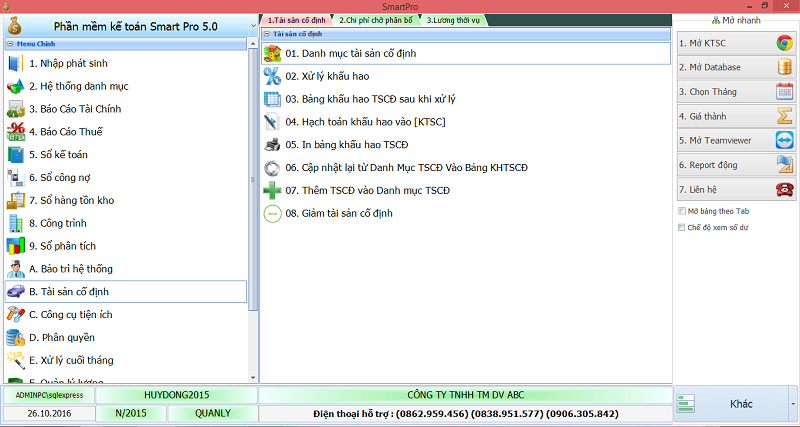Click the 4. Giá thành button
This screenshot has width=800, height=427.
(736, 116)
